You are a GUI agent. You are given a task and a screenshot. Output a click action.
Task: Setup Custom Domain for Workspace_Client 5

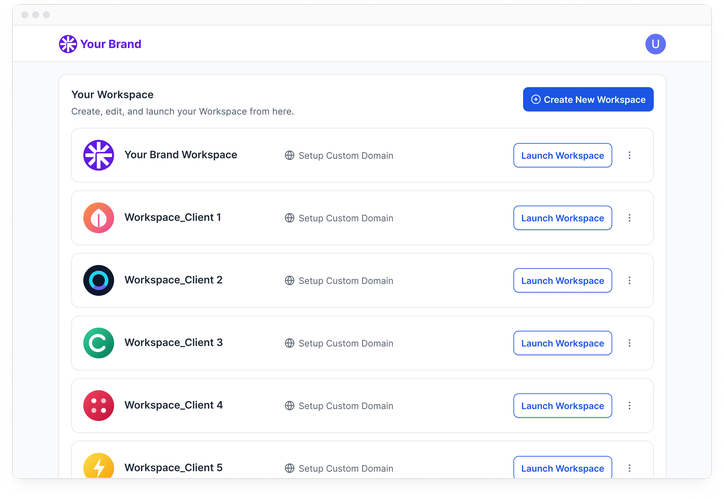tap(346, 468)
